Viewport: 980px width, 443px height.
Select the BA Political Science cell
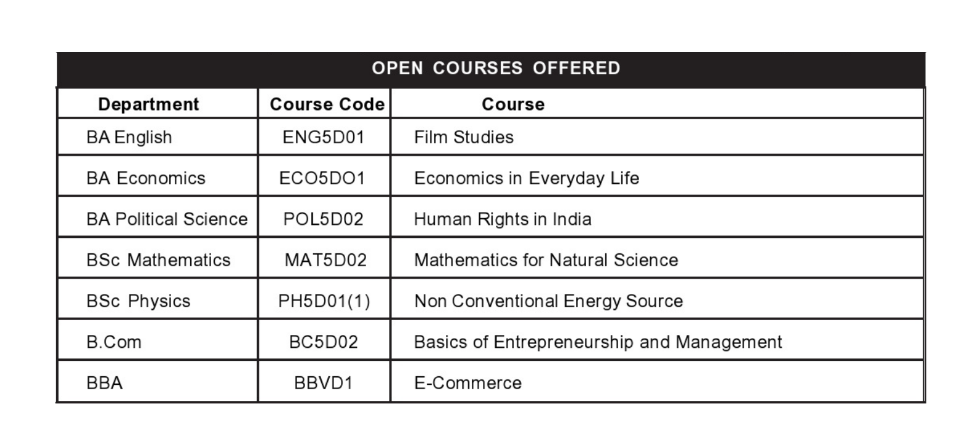(x=167, y=219)
